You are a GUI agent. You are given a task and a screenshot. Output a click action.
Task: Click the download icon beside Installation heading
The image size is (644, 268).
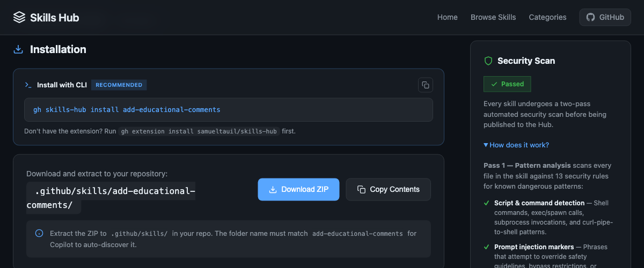pos(18,49)
